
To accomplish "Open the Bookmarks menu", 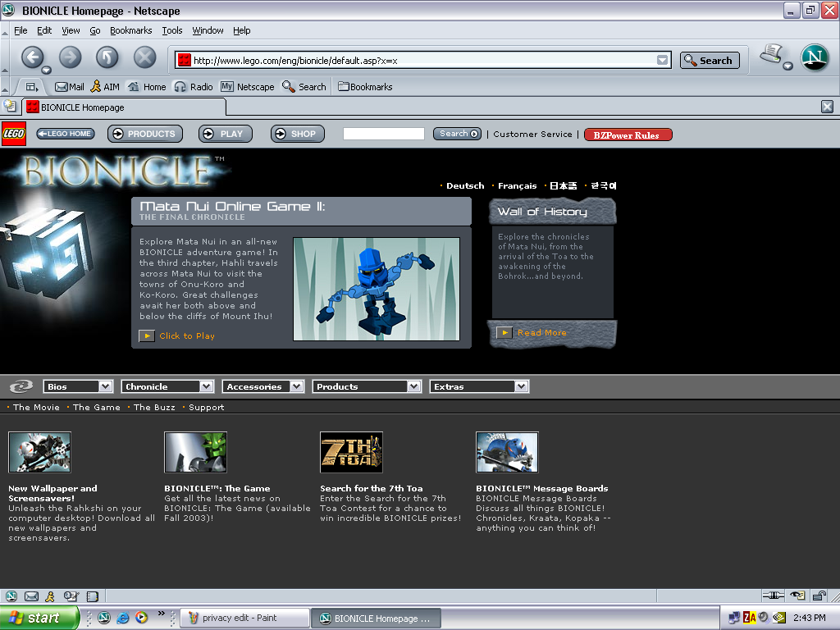I will [x=130, y=30].
